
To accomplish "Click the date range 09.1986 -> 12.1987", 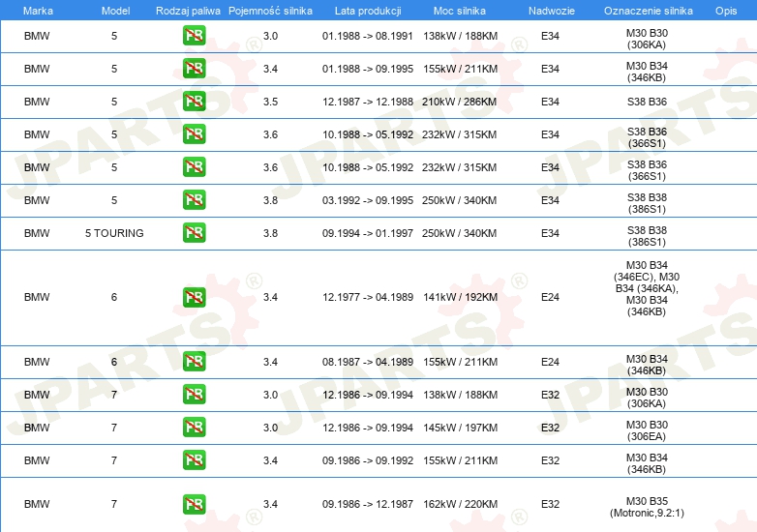I will tap(368, 504).
